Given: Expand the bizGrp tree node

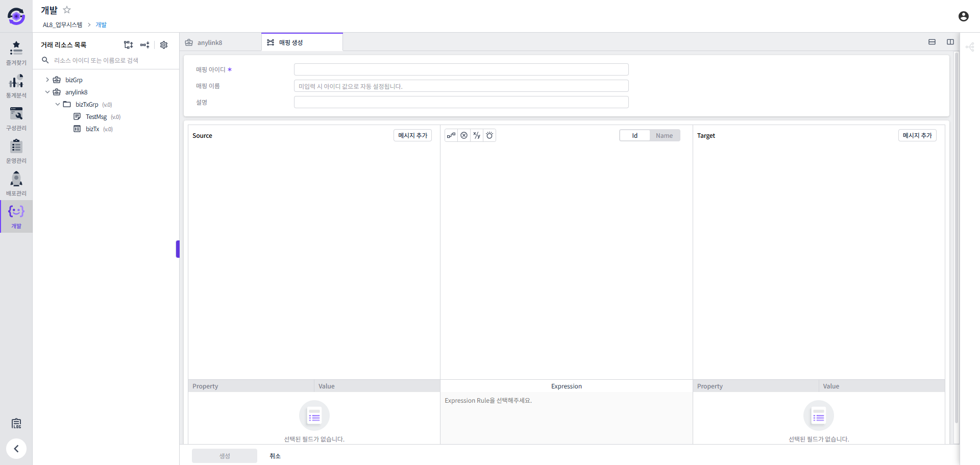Looking at the screenshot, I should [47, 80].
